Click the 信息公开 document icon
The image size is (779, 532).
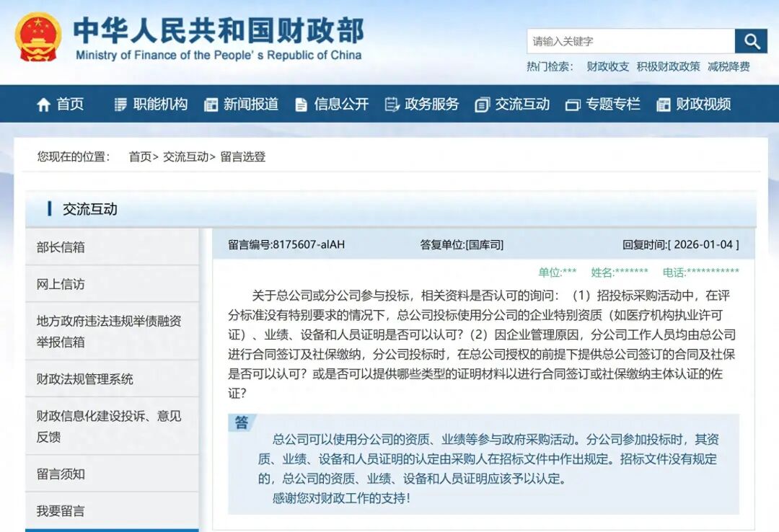pyautogui.click(x=301, y=105)
